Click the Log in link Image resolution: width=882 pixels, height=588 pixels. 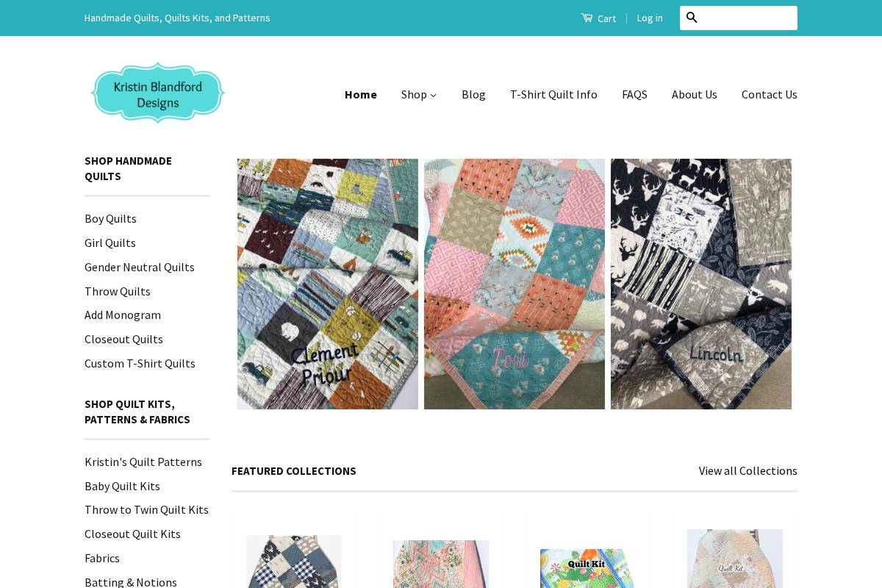pyautogui.click(x=649, y=18)
